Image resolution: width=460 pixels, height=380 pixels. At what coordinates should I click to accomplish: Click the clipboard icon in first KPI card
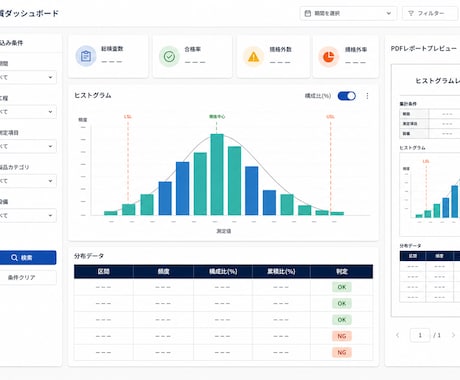pyautogui.click(x=86, y=56)
